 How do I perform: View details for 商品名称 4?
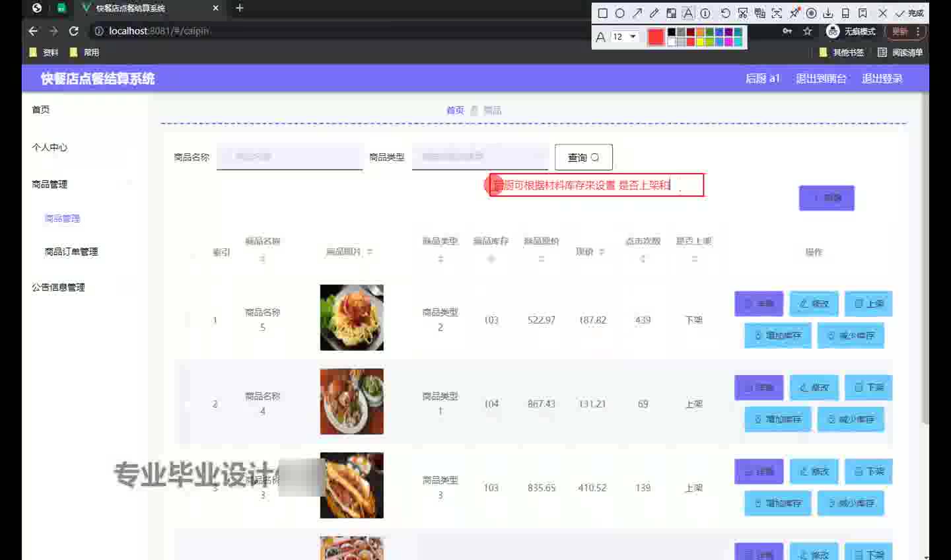pos(759,388)
